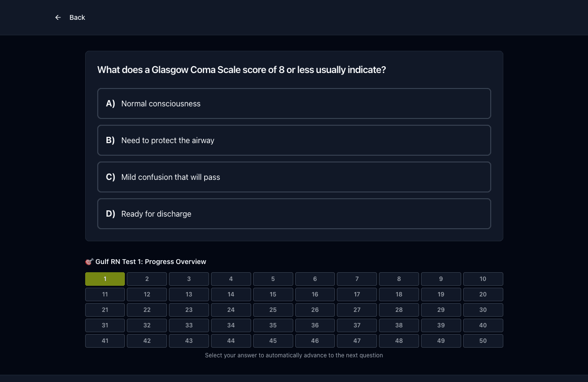
Task: Navigate to question 40
Action: coord(483,325)
